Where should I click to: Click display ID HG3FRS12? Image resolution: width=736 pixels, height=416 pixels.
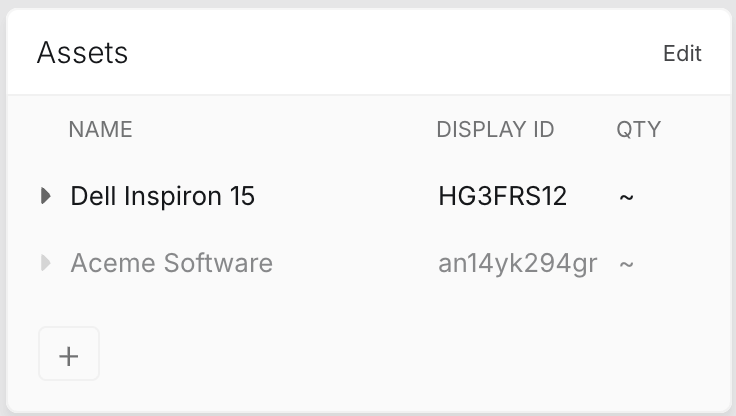click(x=502, y=196)
